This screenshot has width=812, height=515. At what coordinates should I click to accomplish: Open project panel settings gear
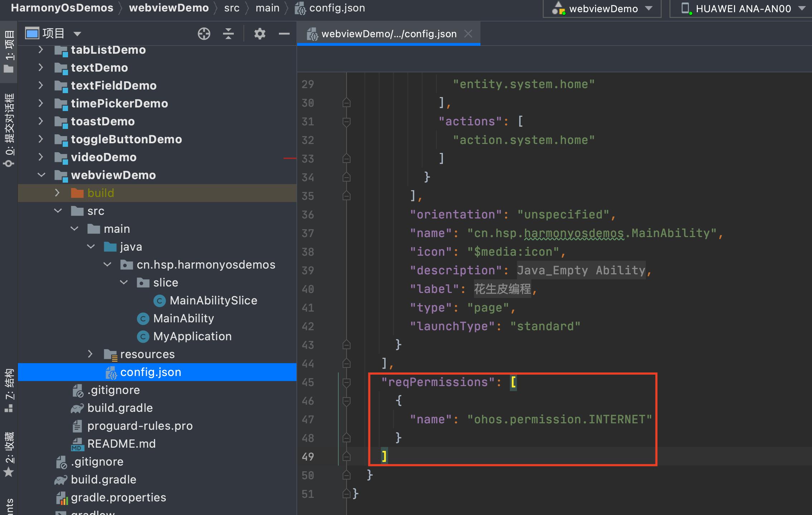260,34
